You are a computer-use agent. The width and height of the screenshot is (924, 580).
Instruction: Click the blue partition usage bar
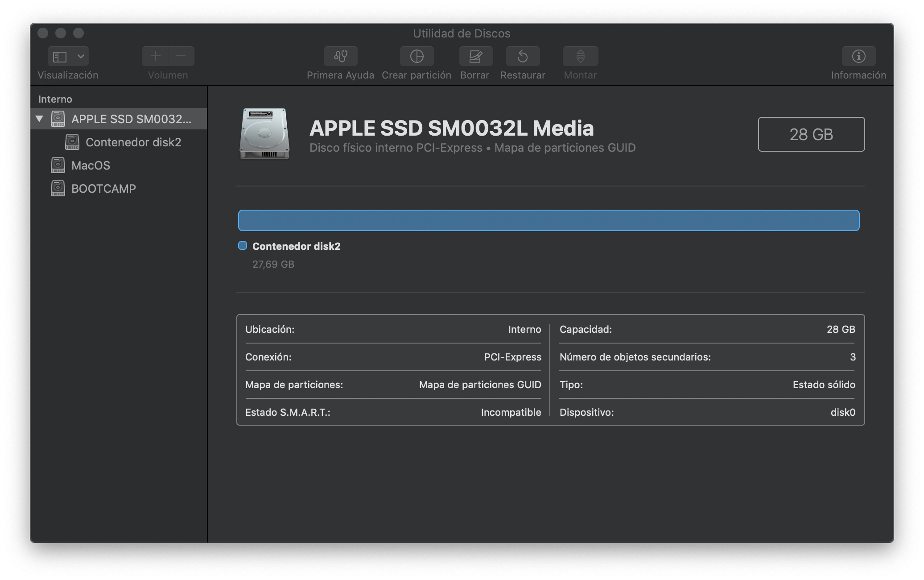point(549,220)
